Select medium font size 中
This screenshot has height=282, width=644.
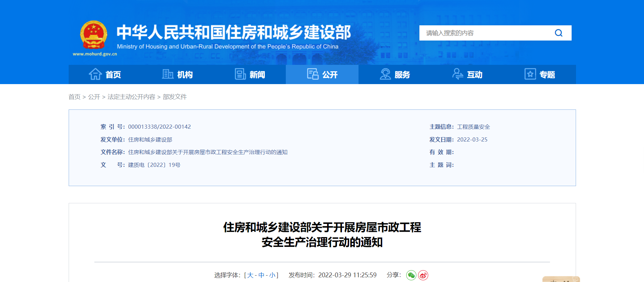pyautogui.click(x=261, y=275)
